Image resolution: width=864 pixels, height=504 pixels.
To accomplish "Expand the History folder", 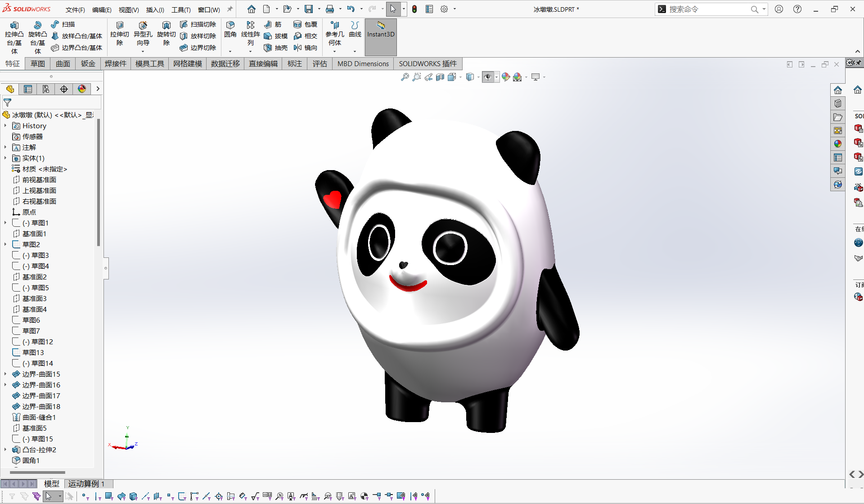I will click(x=5, y=126).
